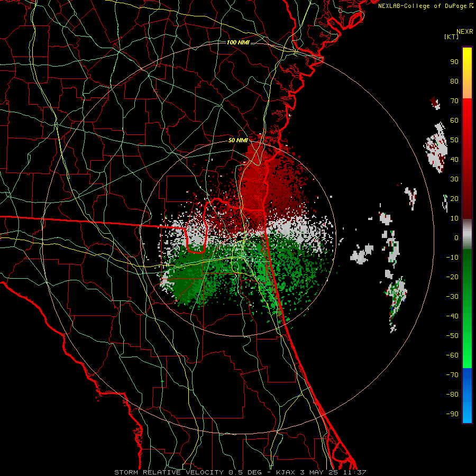Click the "[KT]" units label
476x476 pixels.
click(451, 36)
